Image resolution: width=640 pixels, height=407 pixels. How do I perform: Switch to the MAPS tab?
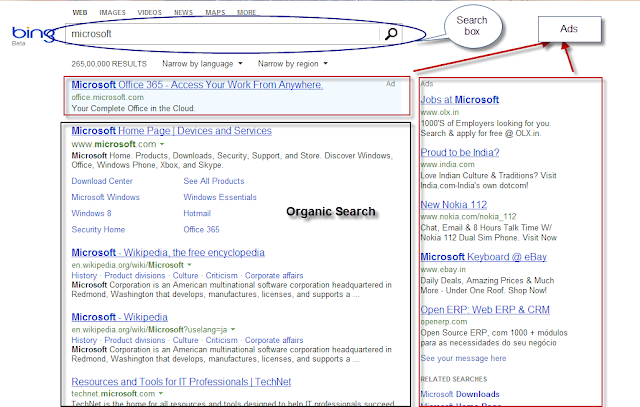tap(215, 13)
